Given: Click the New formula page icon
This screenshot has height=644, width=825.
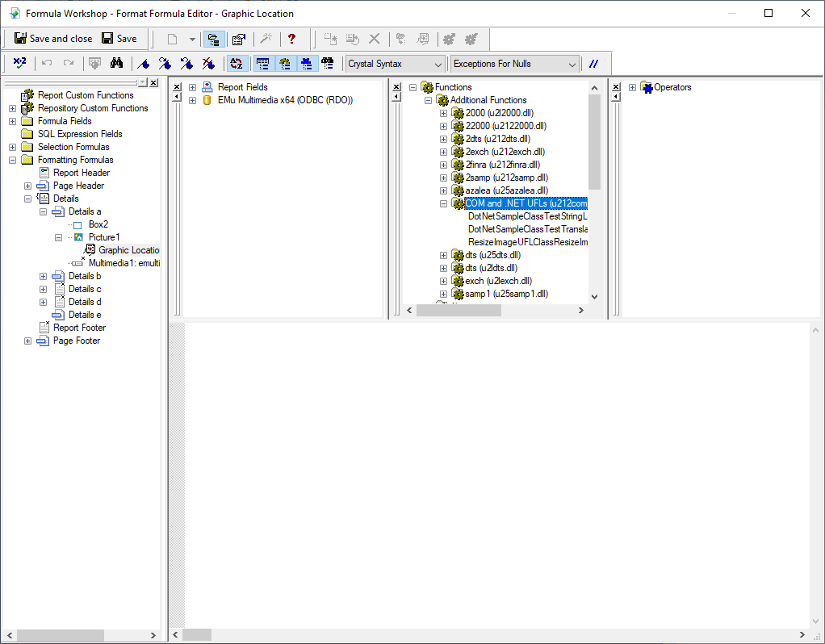Looking at the screenshot, I should tap(172, 39).
